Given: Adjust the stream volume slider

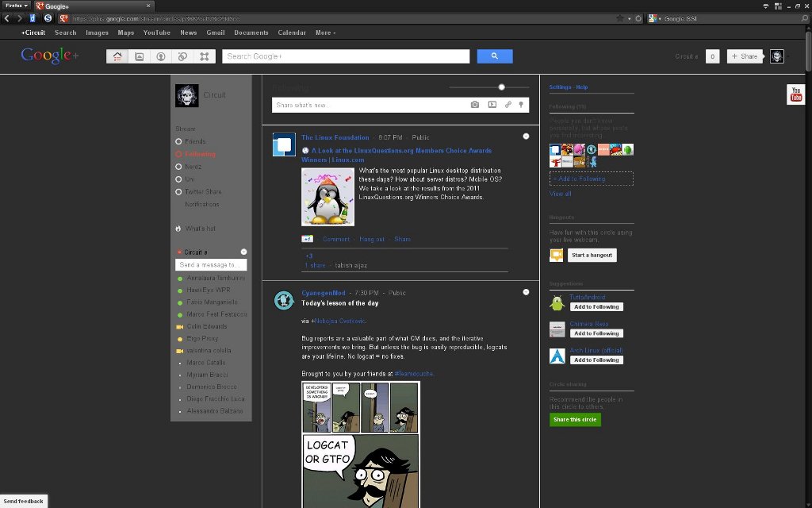Looking at the screenshot, I should (500, 87).
